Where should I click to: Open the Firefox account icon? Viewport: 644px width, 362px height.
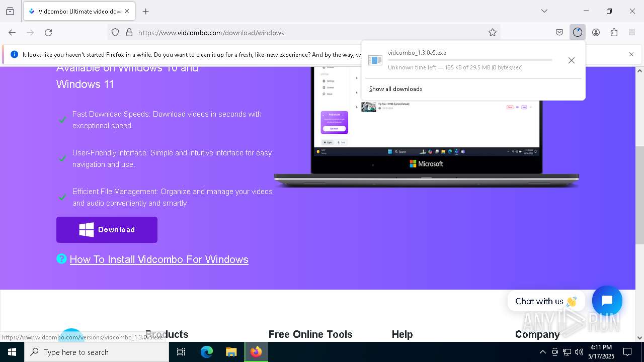[596, 33]
